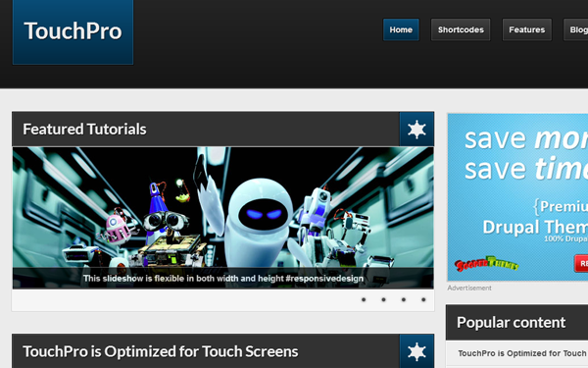The height and width of the screenshot is (368, 588).
Task: Click the colorful themes logo in the ad
Action: point(486,264)
